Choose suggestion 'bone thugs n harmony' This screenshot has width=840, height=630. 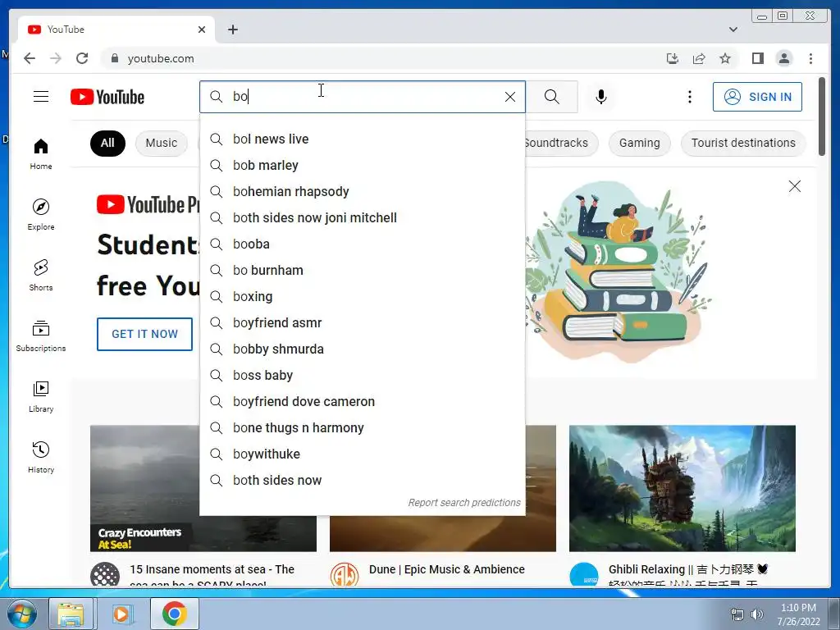pyautogui.click(x=363, y=427)
